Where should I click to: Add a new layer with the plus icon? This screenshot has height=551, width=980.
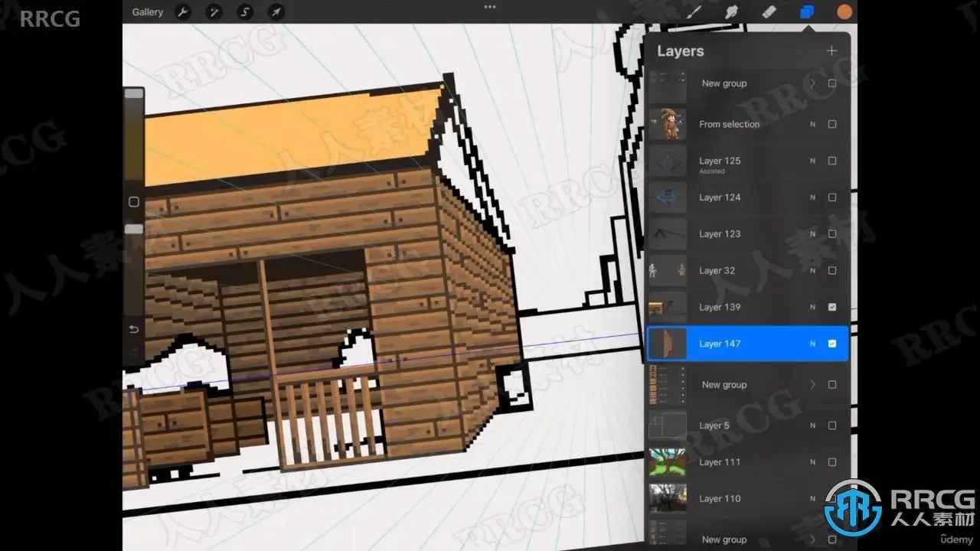[831, 51]
